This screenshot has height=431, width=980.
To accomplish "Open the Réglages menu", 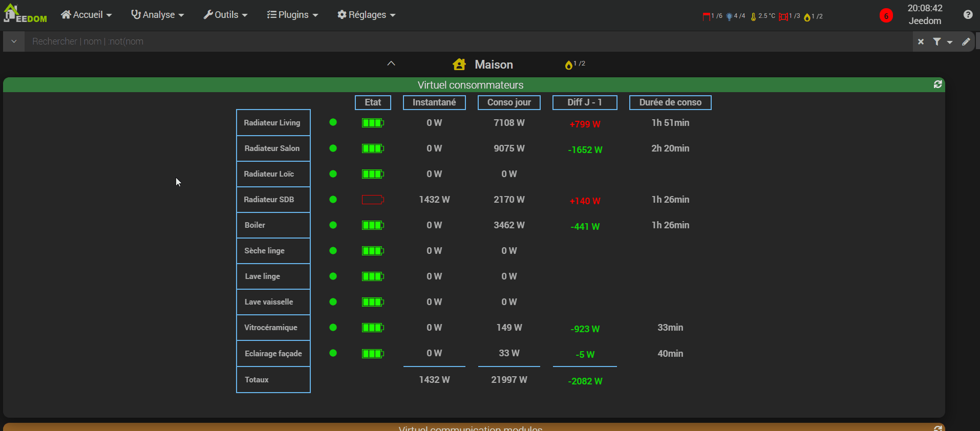I will tap(367, 15).
